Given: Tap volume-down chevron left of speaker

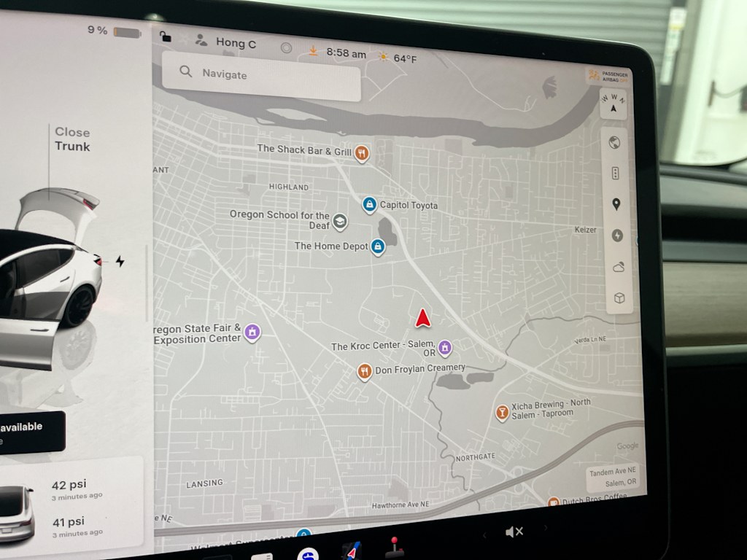Looking at the screenshot, I should 485,534.
